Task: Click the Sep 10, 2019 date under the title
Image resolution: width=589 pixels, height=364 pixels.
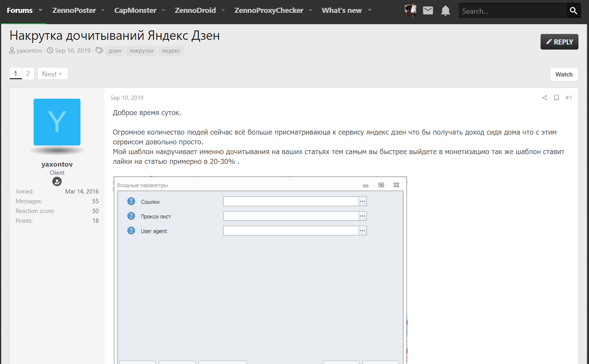Action: [x=73, y=51]
